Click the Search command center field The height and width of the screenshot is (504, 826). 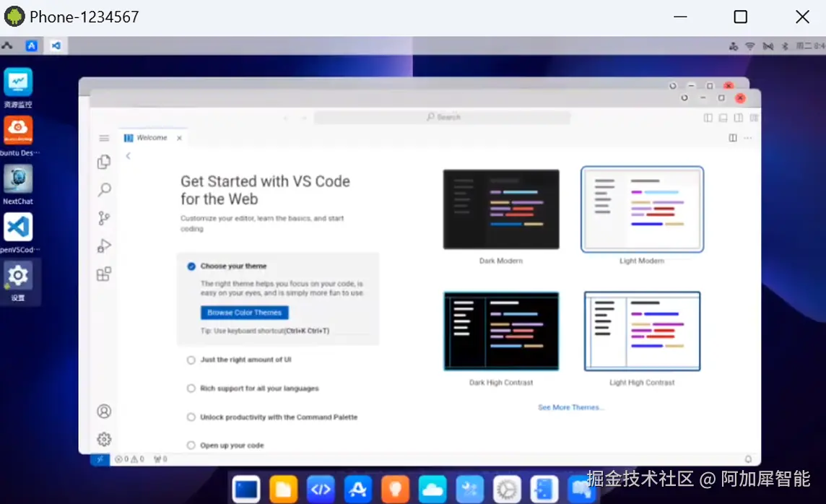[443, 117]
